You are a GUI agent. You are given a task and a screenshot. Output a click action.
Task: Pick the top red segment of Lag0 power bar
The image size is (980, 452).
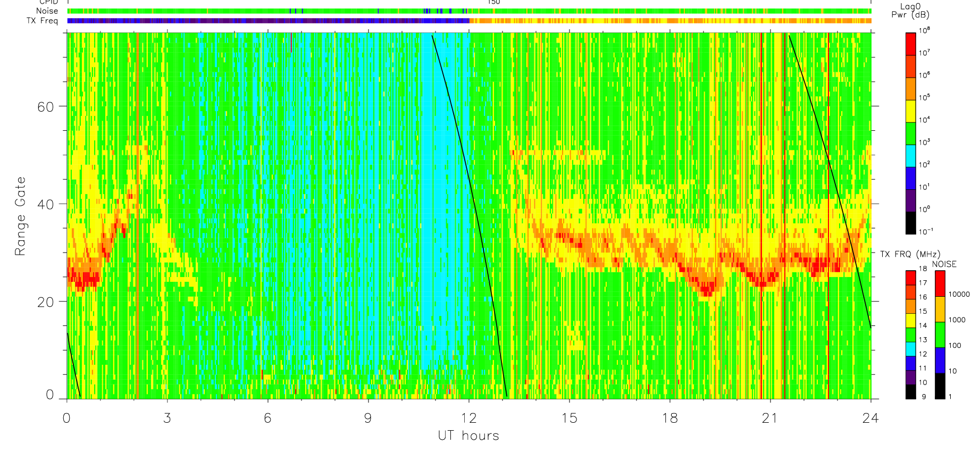(x=910, y=44)
